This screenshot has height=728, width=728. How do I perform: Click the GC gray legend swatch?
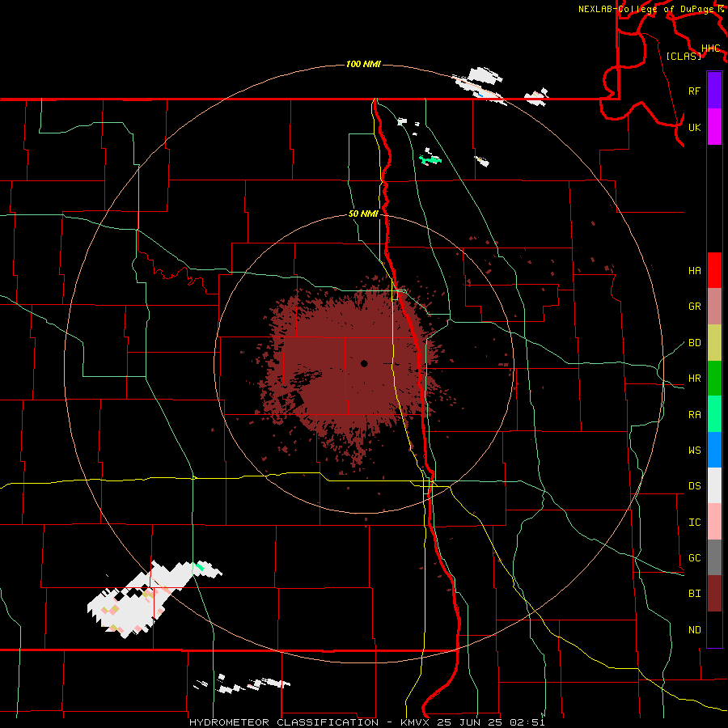714,557
